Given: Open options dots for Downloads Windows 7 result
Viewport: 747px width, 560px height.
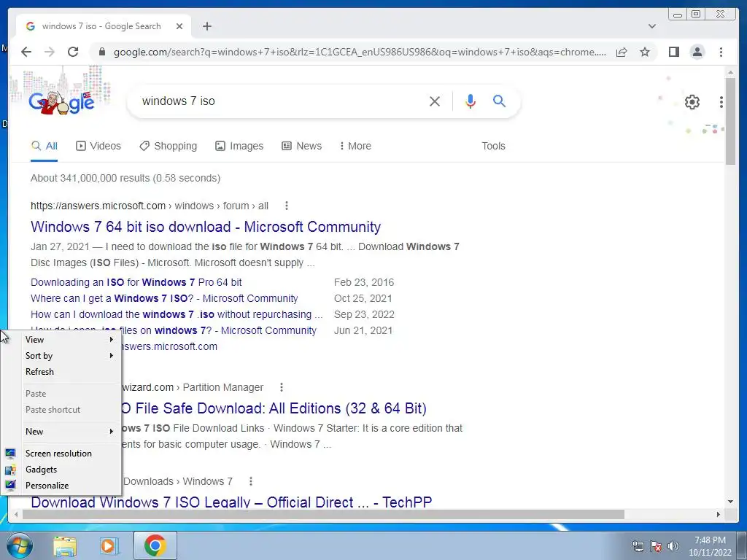Looking at the screenshot, I should click(251, 481).
